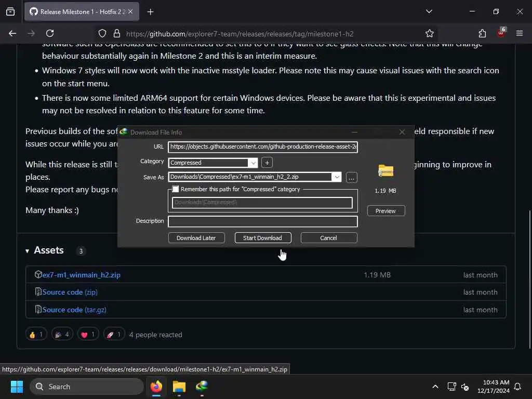Open Firefox from the taskbar
Image resolution: width=532 pixels, height=399 pixels.
click(156, 387)
